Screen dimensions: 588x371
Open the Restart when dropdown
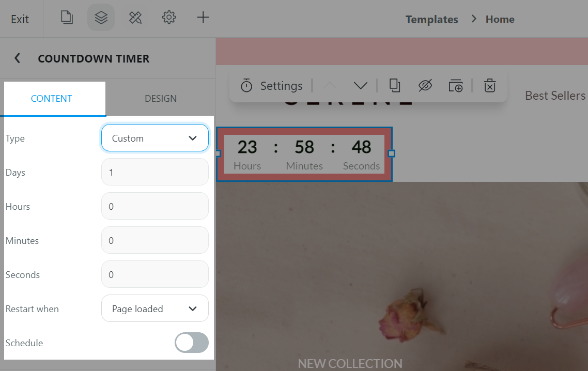[155, 308]
